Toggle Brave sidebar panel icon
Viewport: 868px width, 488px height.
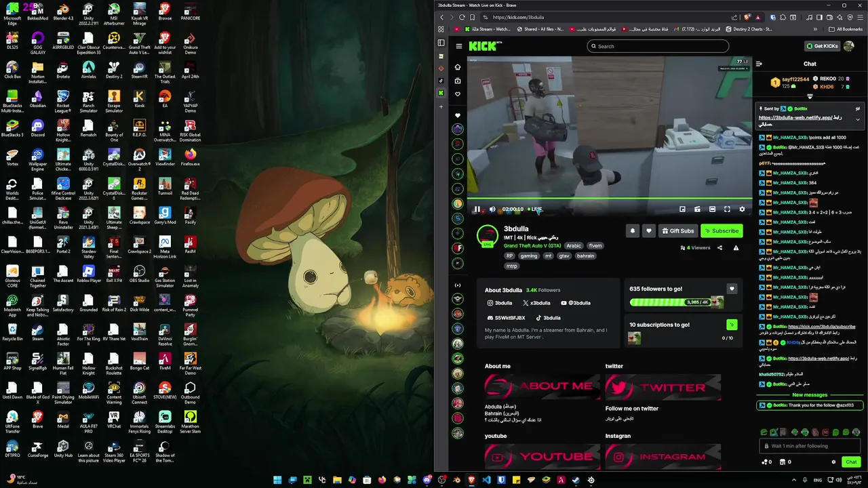tap(819, 17)
